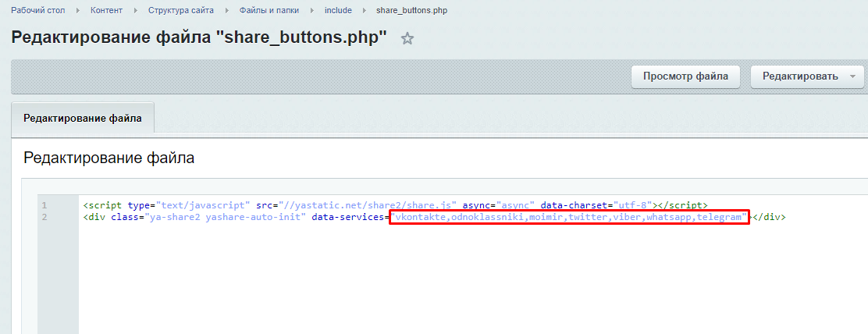
Task: Open the include folder breadcrumb
Action: pyautogui.click(x=338, y=10)
